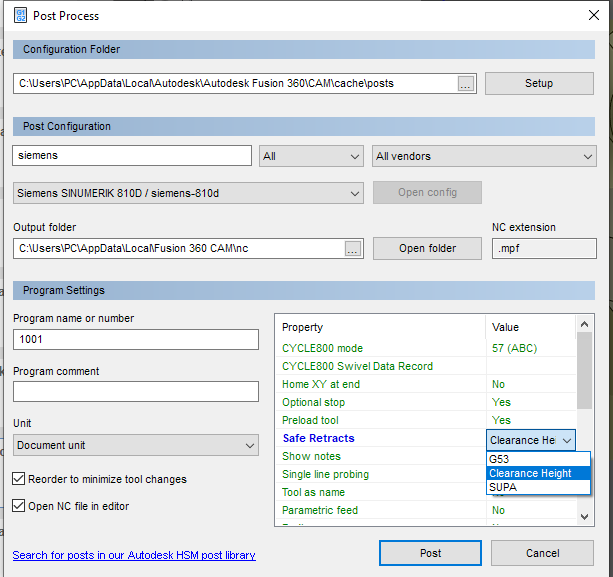This screenshot has width=613, height=577.
Task: Click the property list scrollbar thumb
Action: pos(584,371)
